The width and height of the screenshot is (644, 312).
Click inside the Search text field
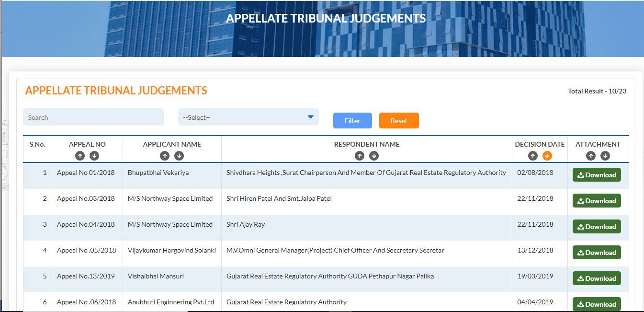pyautogui.click(x=93, y=117)
